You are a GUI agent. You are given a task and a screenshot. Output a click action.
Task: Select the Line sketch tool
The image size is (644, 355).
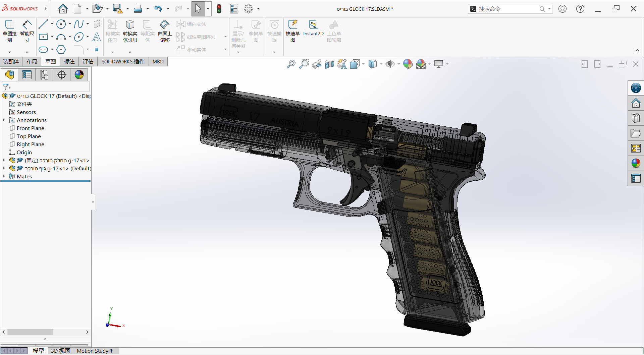coord(43,24)
